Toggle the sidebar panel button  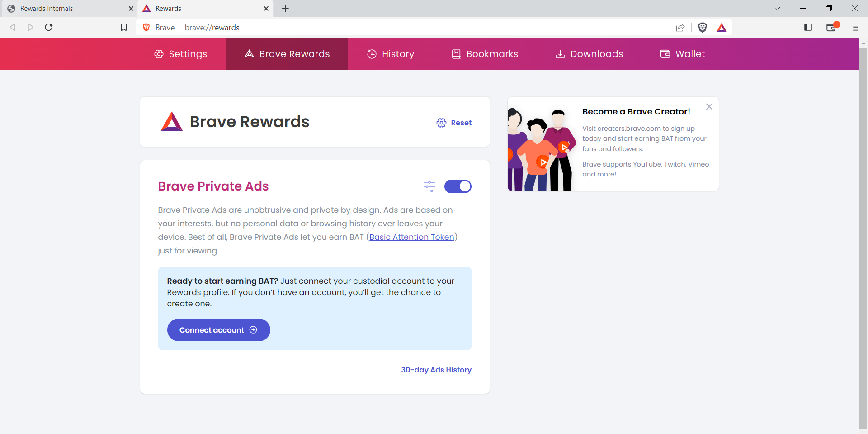[x=808, y=27]
